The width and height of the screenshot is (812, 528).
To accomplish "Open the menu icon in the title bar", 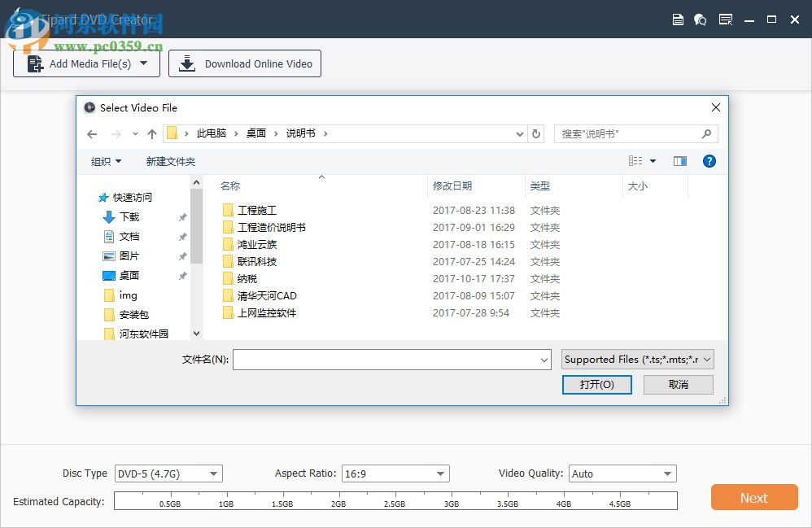I will coord(725,19).
